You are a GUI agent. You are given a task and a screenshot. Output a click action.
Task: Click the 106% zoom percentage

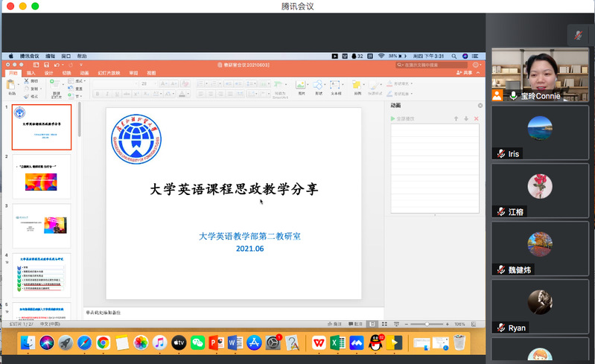459,325
